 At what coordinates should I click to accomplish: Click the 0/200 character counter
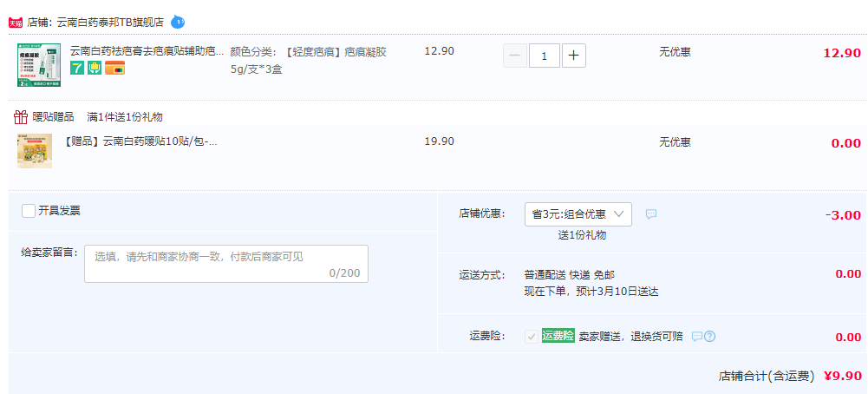point(344,273)
